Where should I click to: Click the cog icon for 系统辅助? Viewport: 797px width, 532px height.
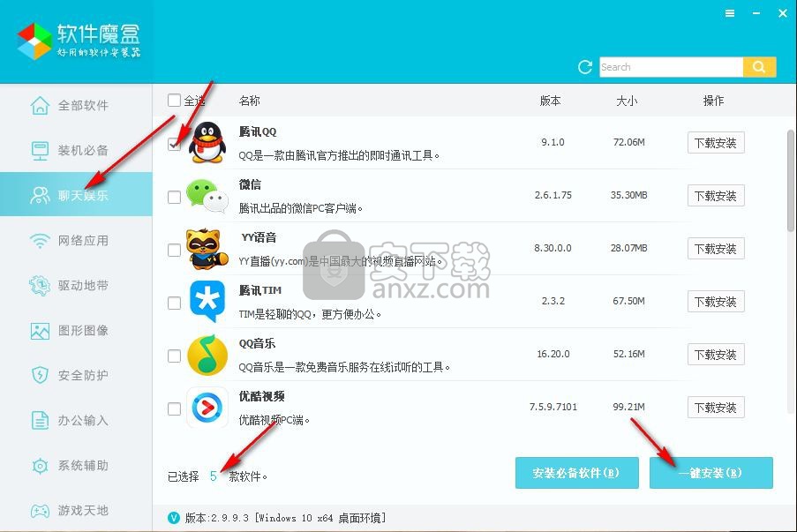(x=40, y=466)
